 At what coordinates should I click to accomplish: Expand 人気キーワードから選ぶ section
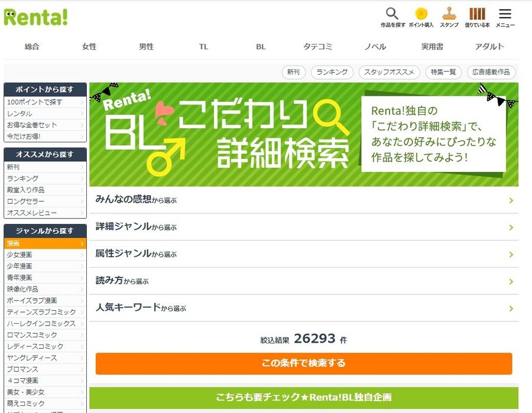coord(304,308)
